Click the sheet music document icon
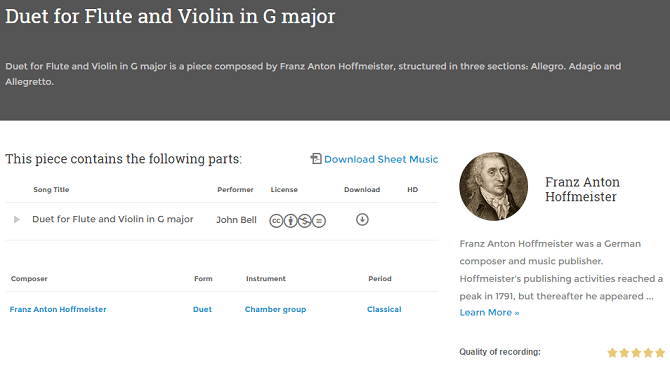The height and width of the screenshot is (366, 670). point(316,159)
